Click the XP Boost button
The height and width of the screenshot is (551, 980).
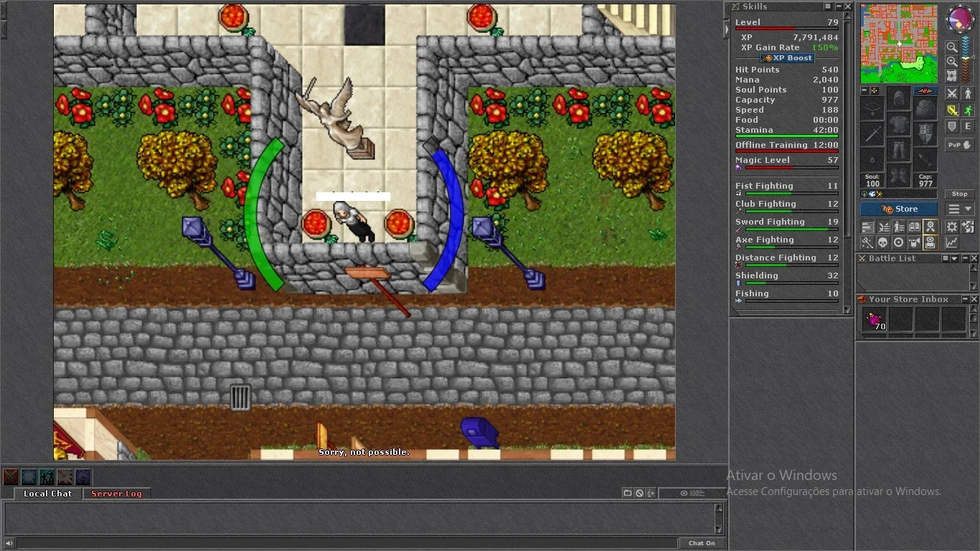coord(787,58)
